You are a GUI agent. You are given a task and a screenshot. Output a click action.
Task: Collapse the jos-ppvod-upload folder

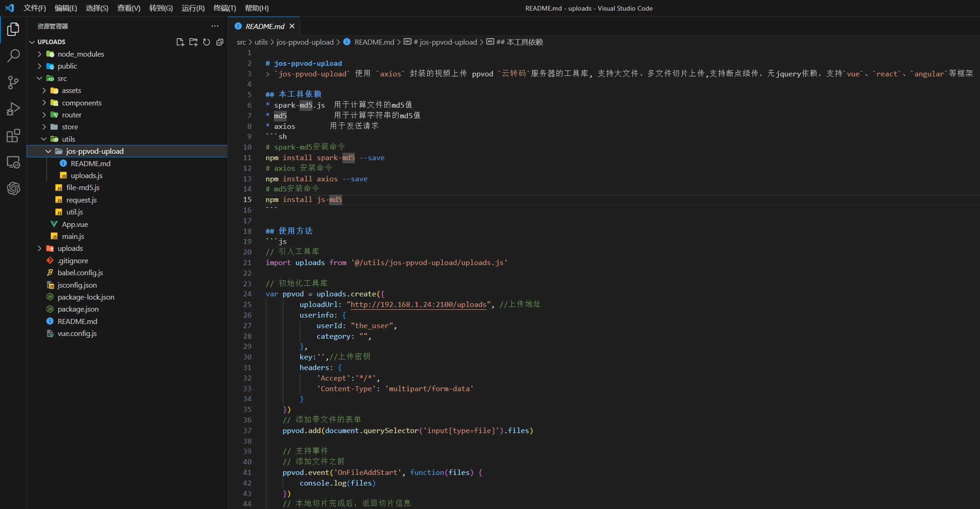[48, 151]
